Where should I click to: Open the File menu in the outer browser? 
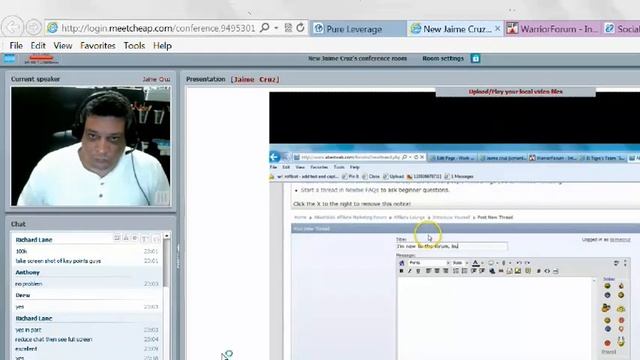coord(16,46)
